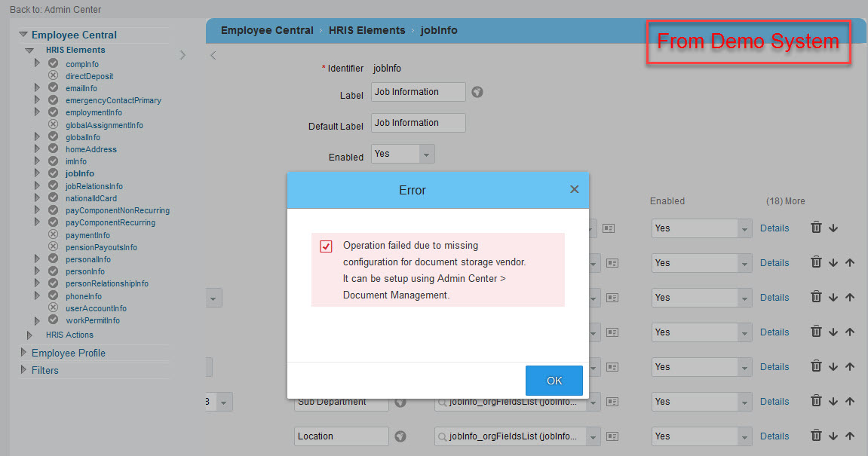The width and height of the screenshot is (868, 456).
Task: Click the OK button in Error dialog
Action: tap(554, 380)
